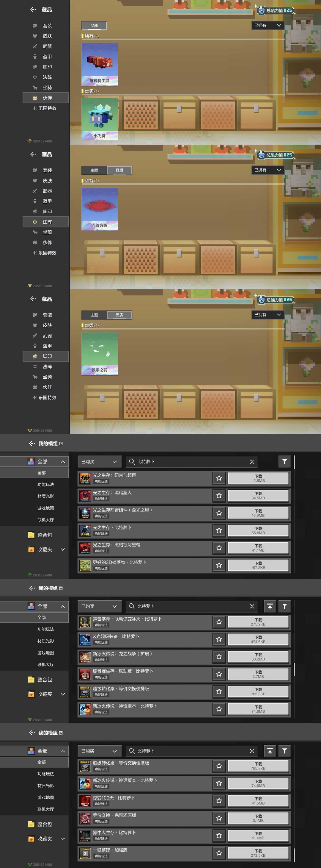Toggle the star for 光之生存:黑暗银河皇帝
Image resolution: width=321 pixels, height=868 pixels.
219,548
